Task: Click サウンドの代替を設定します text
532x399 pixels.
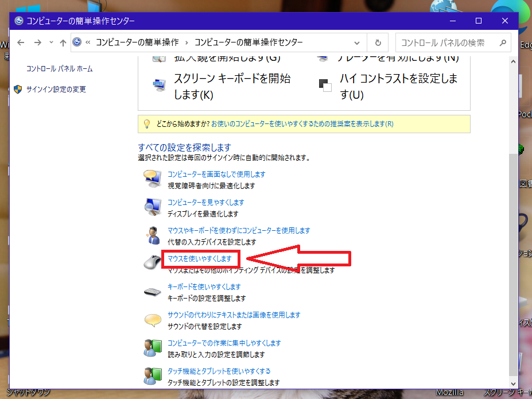Action: point(204,327)
